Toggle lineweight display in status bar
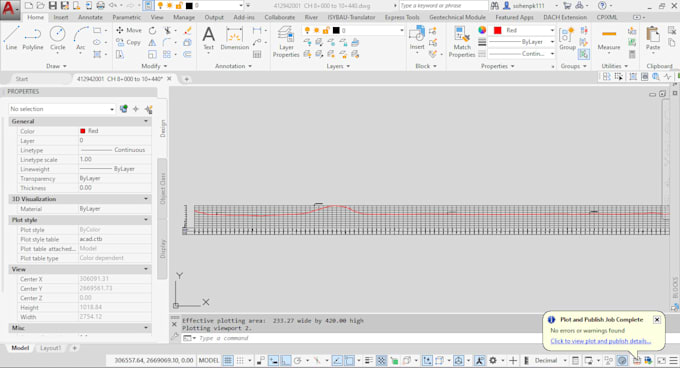Image resolution: width=680 pixels, height=368 pixels. click(369, 360)
